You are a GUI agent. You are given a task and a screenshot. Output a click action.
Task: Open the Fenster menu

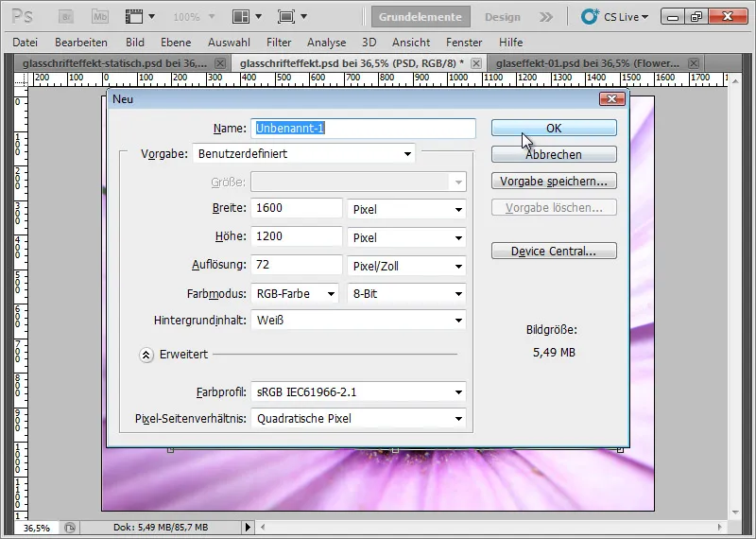(x=464, y=43)
